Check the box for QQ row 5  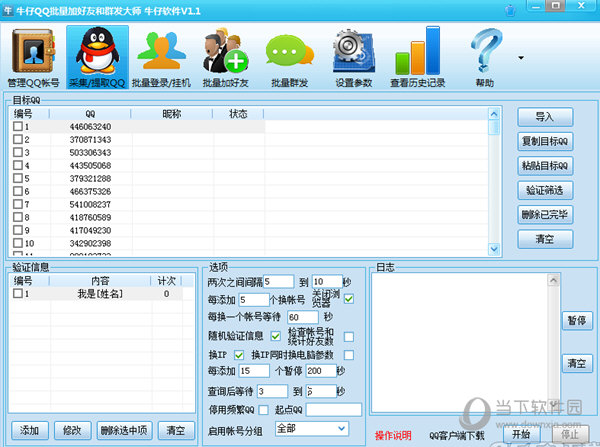click(x=18, y=178)
